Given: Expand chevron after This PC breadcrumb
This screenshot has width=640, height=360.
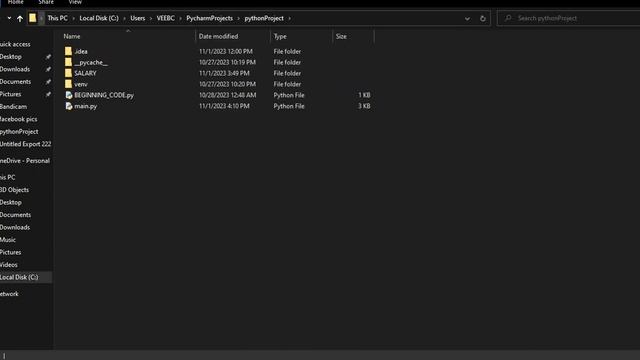Looking at the screenshot, I should pos(73,18).
